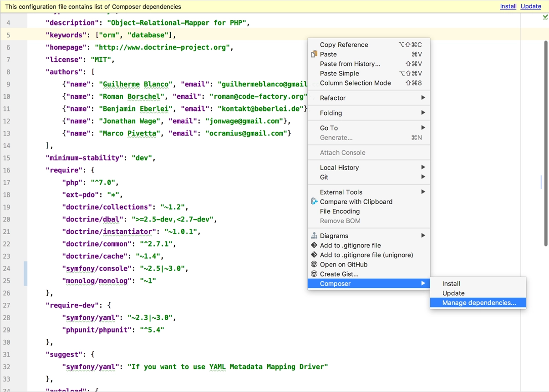Click line number 15 in the gutter
The height and width of the screenshot is (392, 549).
click(x=6, y=158)
